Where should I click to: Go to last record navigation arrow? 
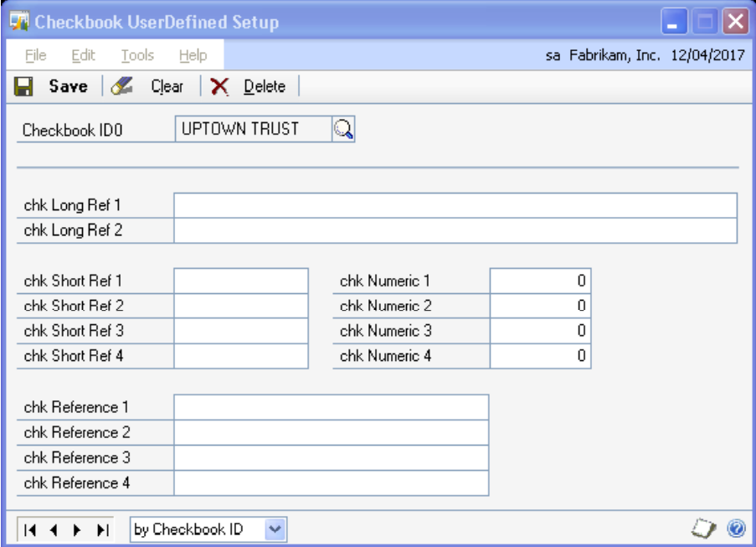(x=103, y=529)
